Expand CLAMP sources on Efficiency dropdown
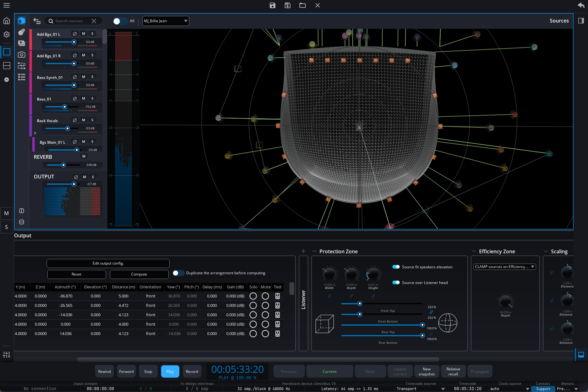The image size is (588, 392). [x=504, y=267]
